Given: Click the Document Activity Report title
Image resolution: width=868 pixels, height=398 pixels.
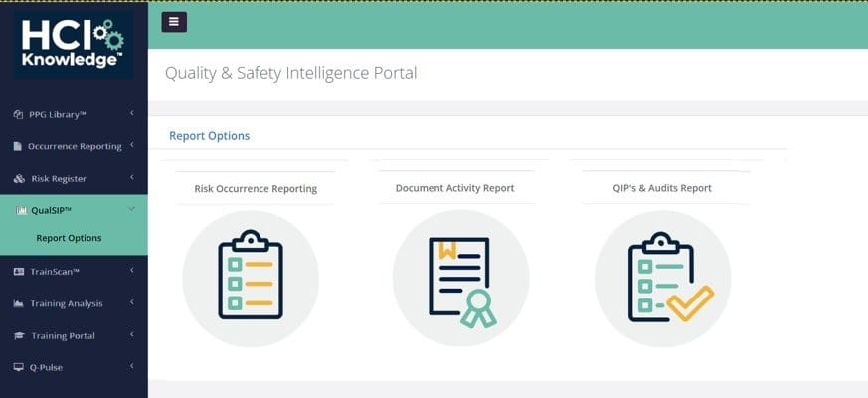Looking at the screenshot, I should click(455, 188).
